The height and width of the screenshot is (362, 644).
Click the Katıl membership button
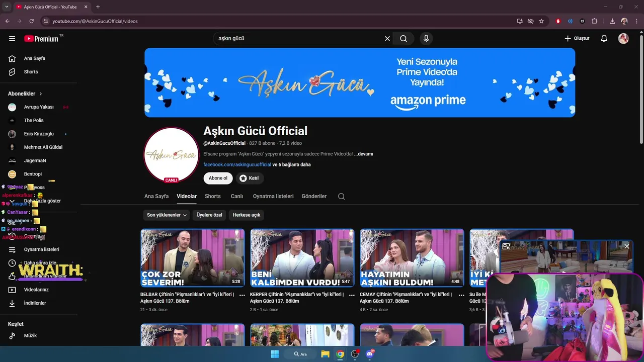[250, 178]
